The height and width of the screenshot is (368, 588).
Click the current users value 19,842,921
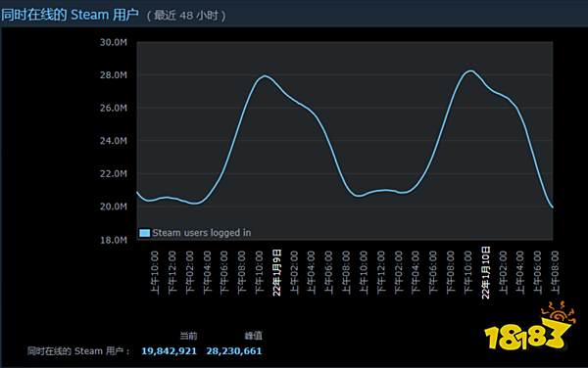tap(169, 351)
